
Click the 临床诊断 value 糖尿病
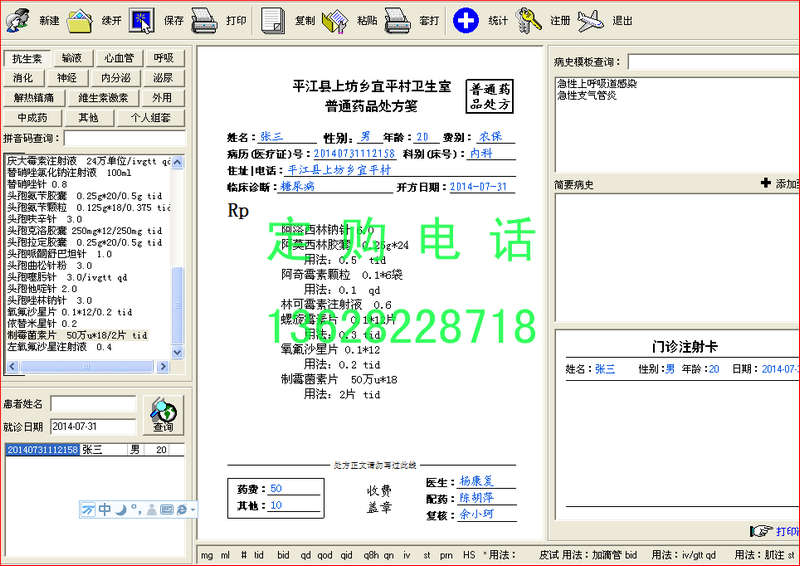pyautogui.click(x=297, y=187)
